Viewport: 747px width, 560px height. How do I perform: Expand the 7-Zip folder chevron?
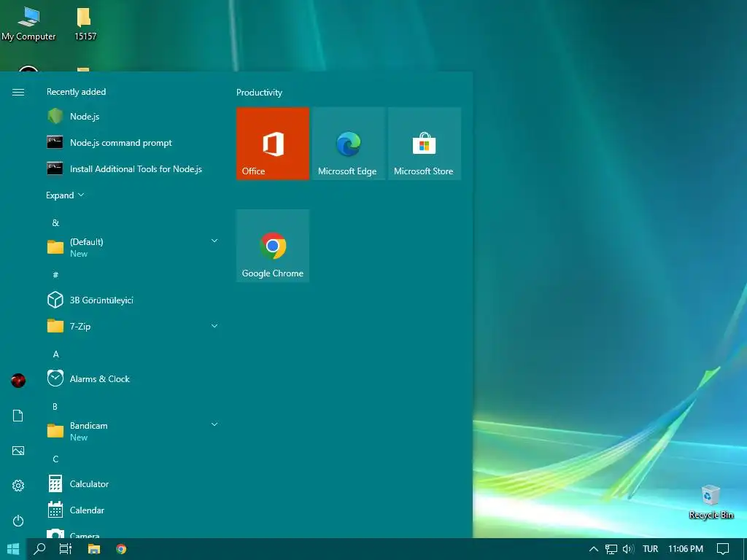[x=214, y=326]
